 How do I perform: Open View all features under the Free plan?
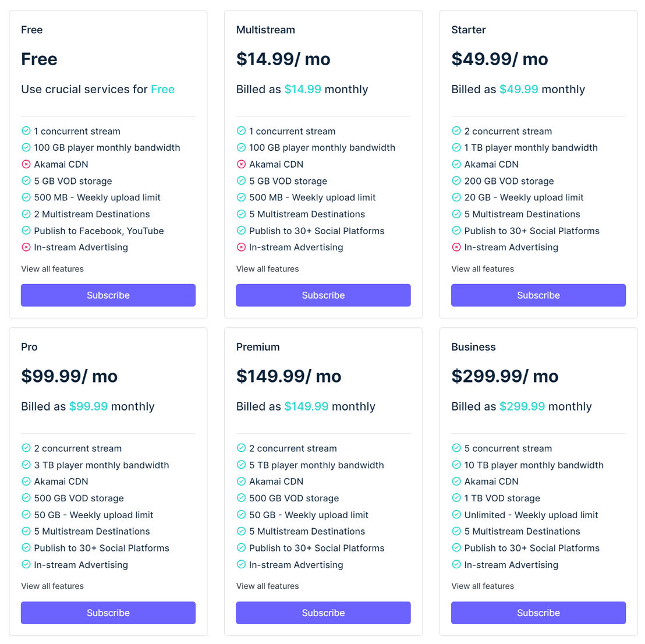tap(52, 268)
